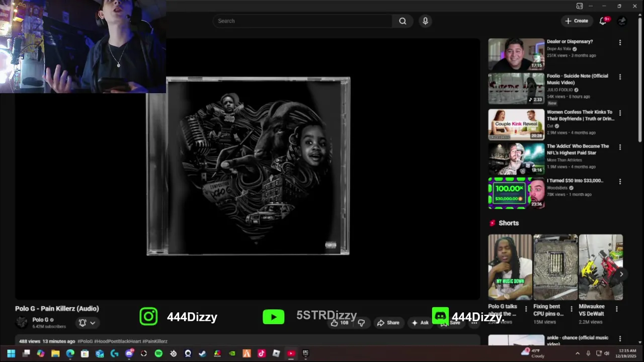
Task: Open Dealer or Dispensary? video title
Action: pos(570,42)
